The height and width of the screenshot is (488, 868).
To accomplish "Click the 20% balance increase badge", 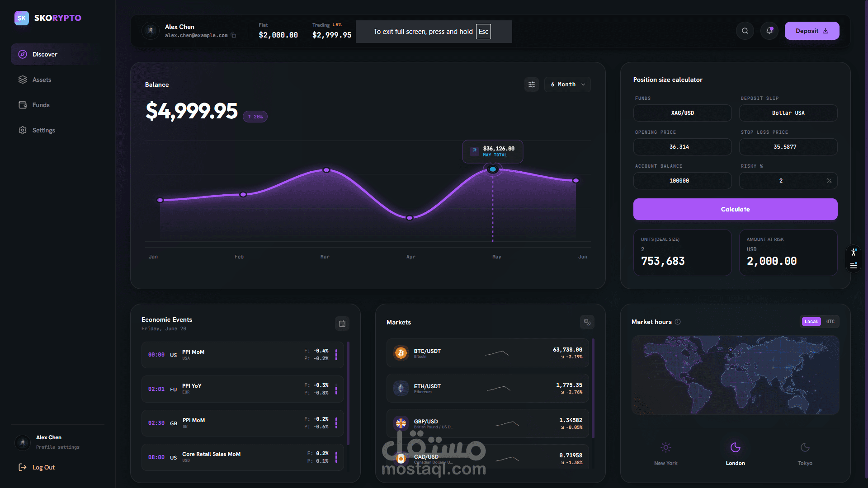I will pyautogui.click(x=255, y=117).
